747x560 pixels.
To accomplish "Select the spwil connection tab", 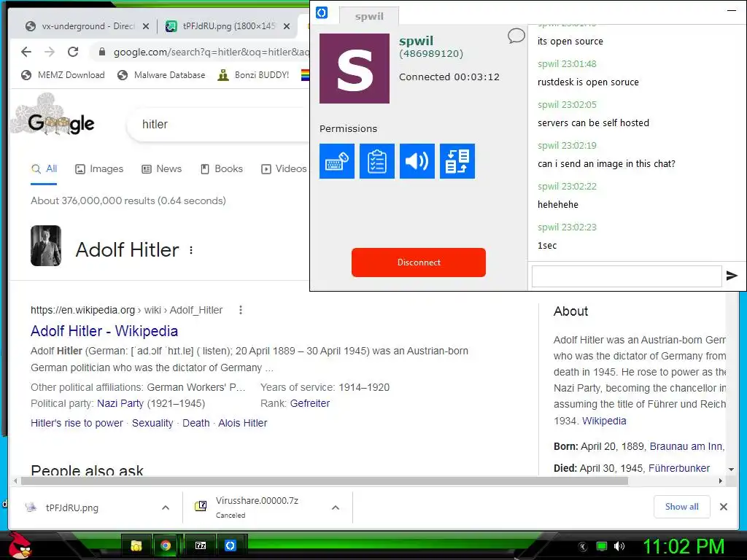I will coord(368,16).
